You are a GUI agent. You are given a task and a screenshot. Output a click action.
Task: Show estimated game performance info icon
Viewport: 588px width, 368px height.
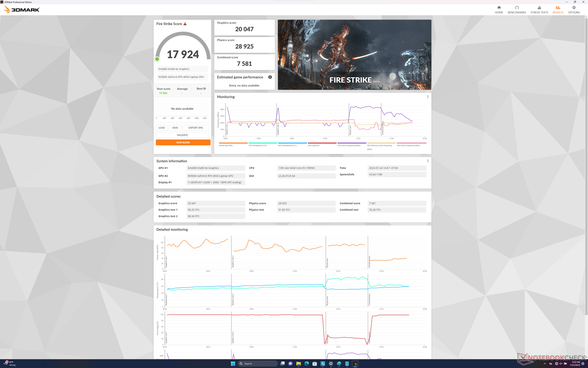click(270, 77)
